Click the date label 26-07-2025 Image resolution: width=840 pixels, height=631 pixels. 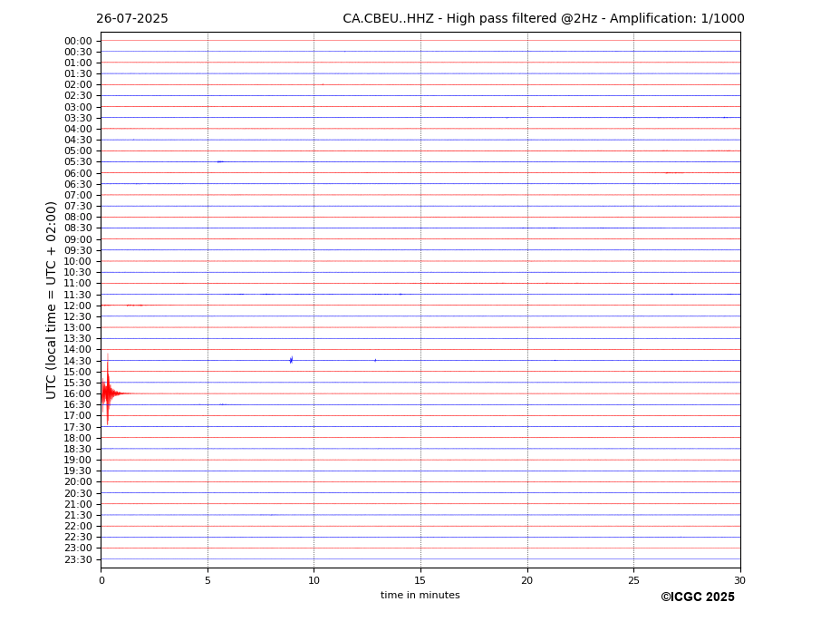pyautogui.click(x=131, y=19)
